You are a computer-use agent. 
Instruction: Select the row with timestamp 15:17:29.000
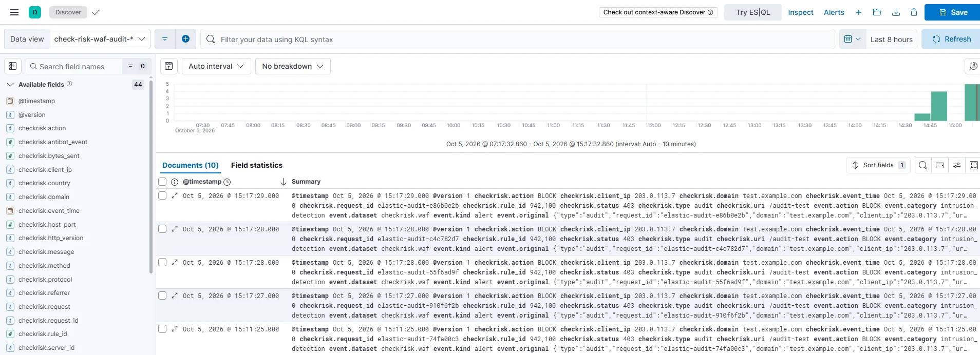(162, 195)
